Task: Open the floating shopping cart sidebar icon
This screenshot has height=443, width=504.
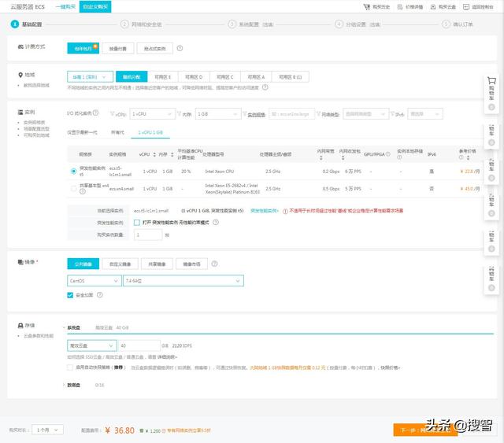Action: click(x=491, y=81)
